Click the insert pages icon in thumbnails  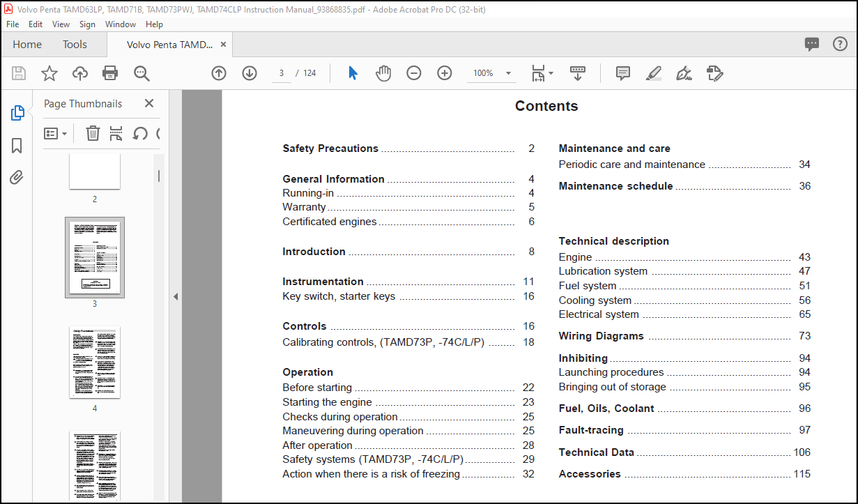pos(116,133)
